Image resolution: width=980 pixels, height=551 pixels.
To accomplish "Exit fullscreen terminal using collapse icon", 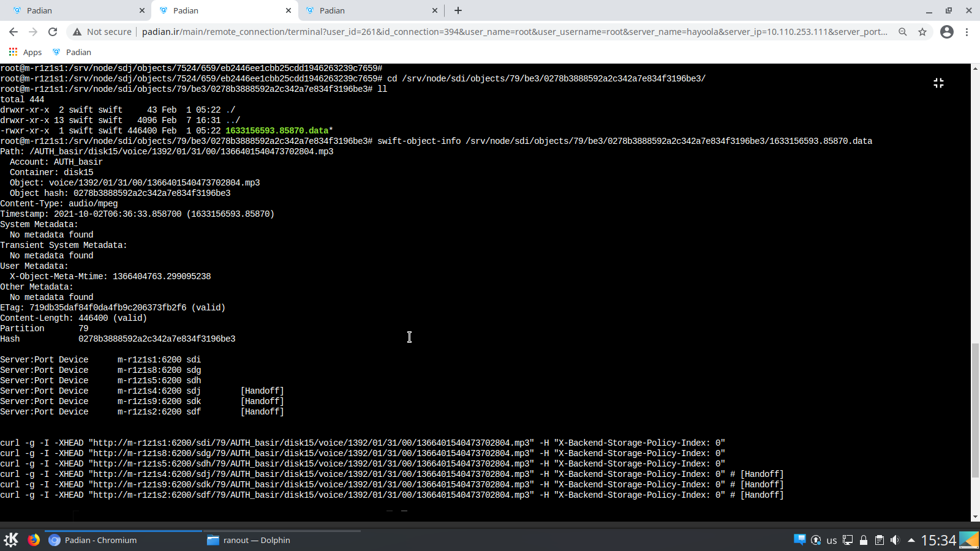I will pyautogui.click(x=938, y=83).
